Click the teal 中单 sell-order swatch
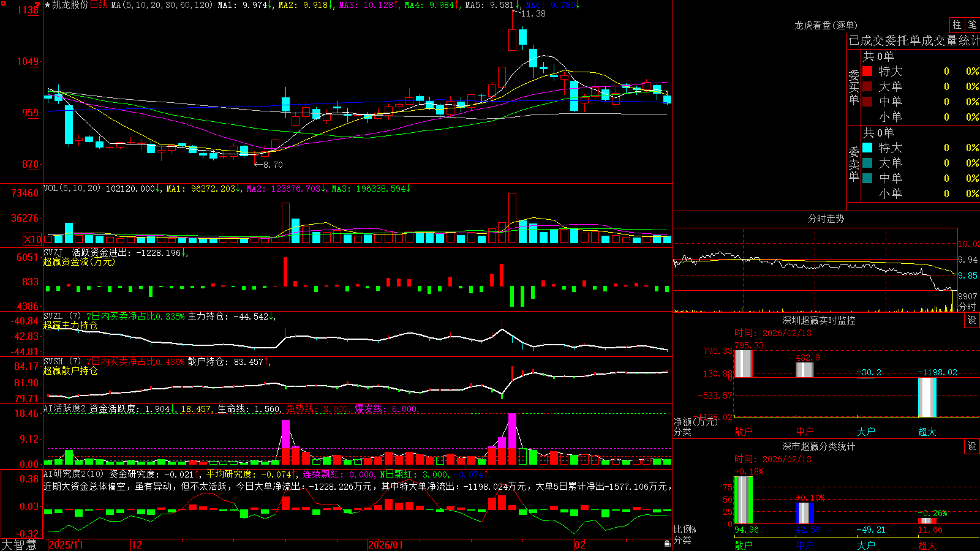This screenshot has height=551, width=980. coord(867,178)
